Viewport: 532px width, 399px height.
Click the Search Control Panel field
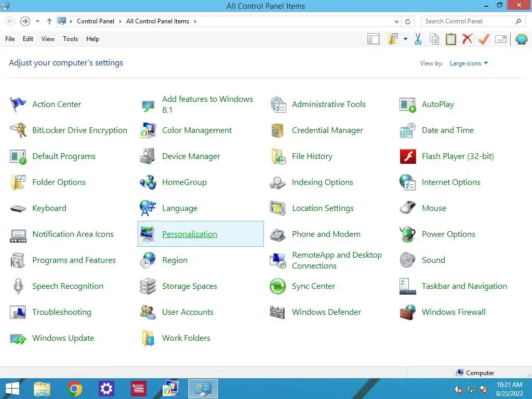point(473,21)
